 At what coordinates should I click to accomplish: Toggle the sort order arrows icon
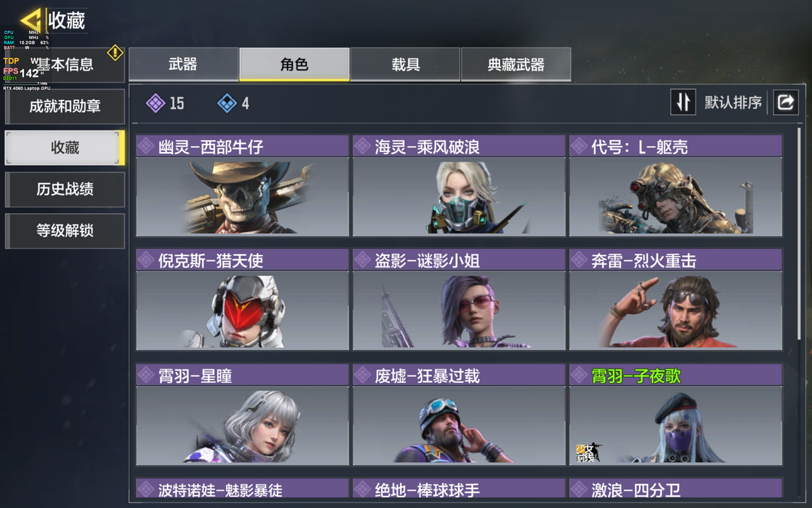click(x=683, y=102)
